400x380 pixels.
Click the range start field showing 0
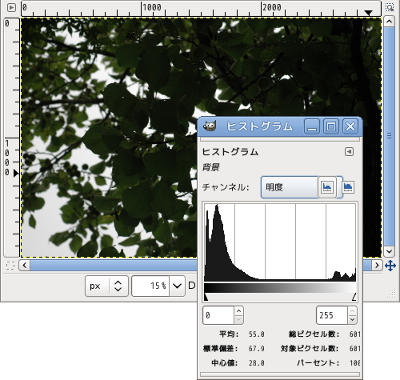pos(218,315)
